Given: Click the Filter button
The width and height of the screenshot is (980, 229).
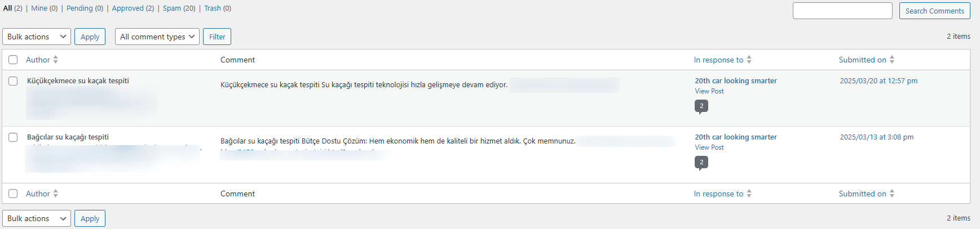Looking at the screenshot, I should coord(217,37).
